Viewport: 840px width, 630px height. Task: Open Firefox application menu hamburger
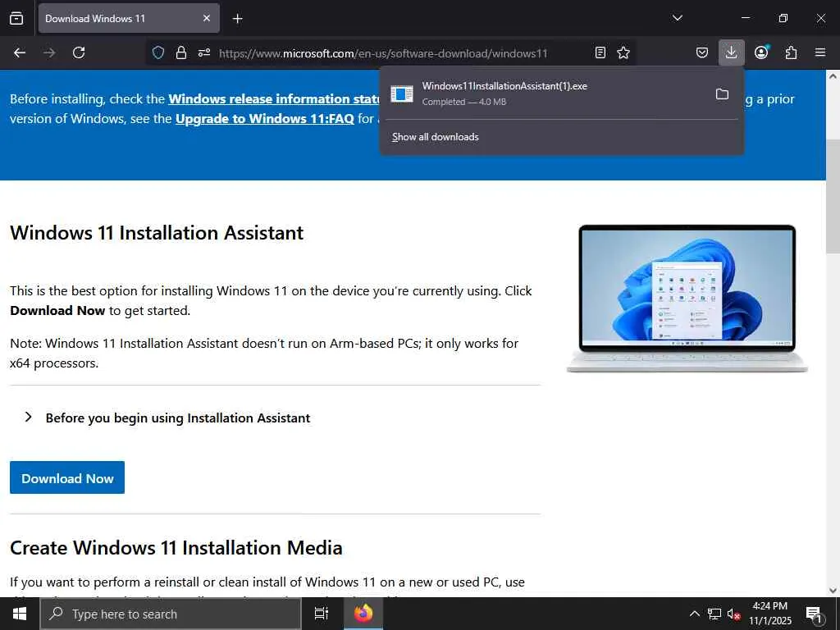coord(820,52)
